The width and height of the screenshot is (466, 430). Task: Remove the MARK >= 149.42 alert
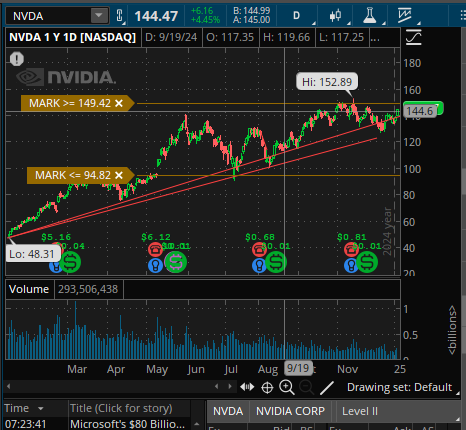[119, 103]
